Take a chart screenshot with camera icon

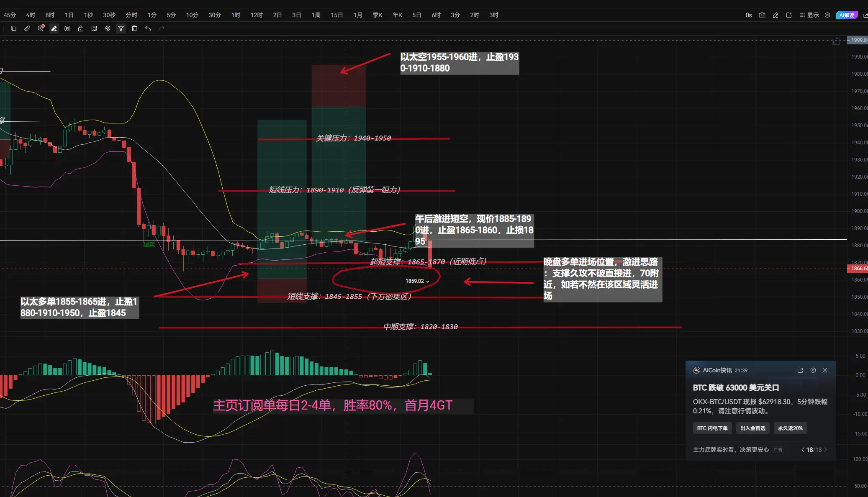click(762, 15)
